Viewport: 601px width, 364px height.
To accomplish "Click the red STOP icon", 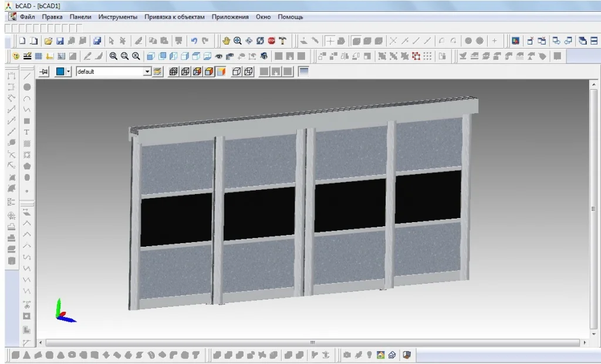I will point(272,40).
